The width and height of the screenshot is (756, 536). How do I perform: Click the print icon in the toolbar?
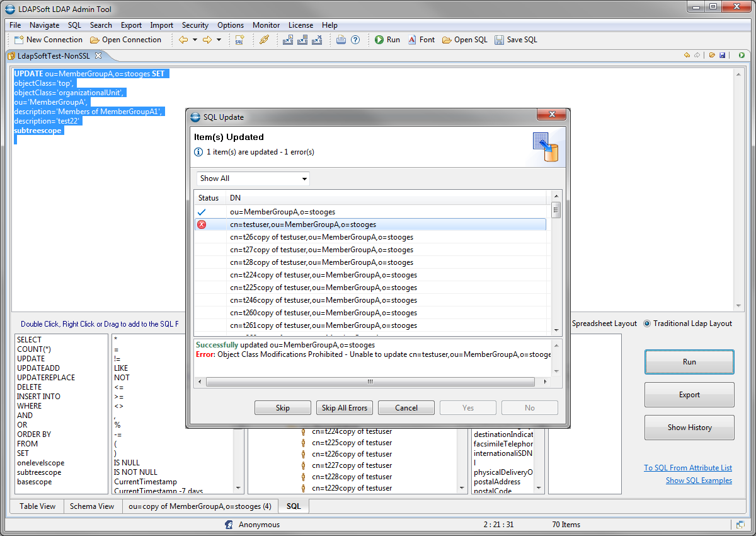tap(341, 40)
